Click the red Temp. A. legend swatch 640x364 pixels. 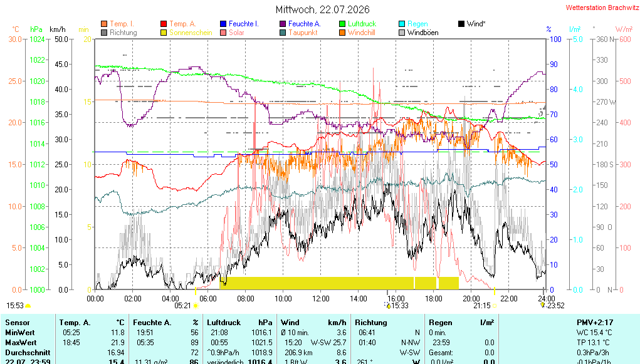(x=164, y=24)
